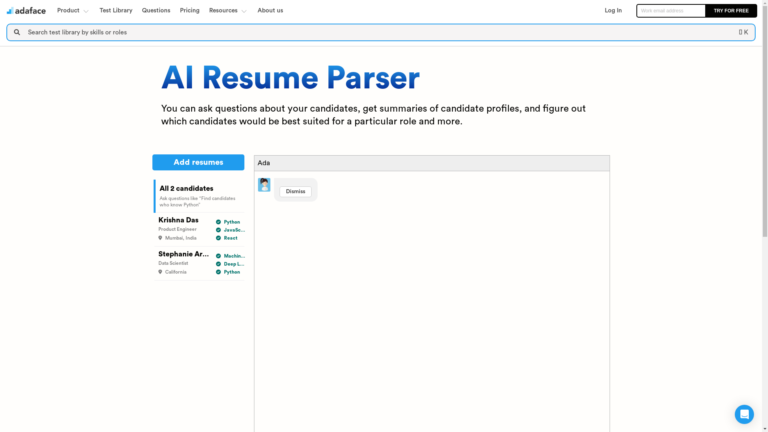This screenshot has height=432, width=768.
Task: Open About us
Action: point(270,10)
